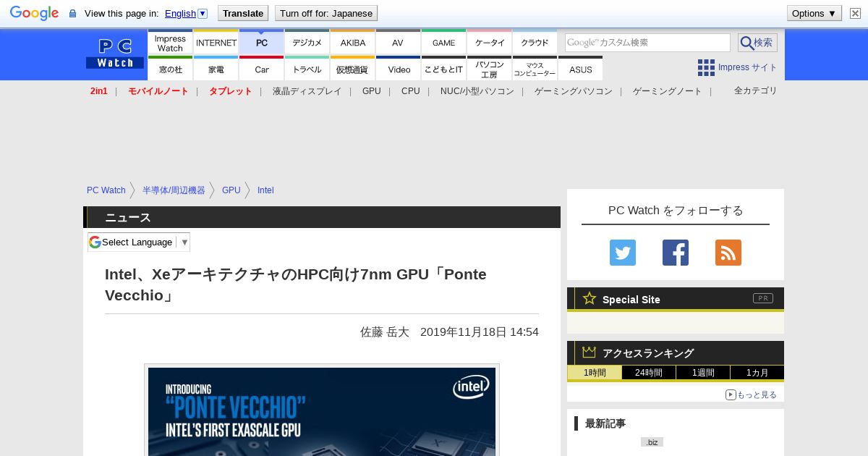868x456 pixels.
Task: Open the ASUS nav item
Action: click(580, 69)
